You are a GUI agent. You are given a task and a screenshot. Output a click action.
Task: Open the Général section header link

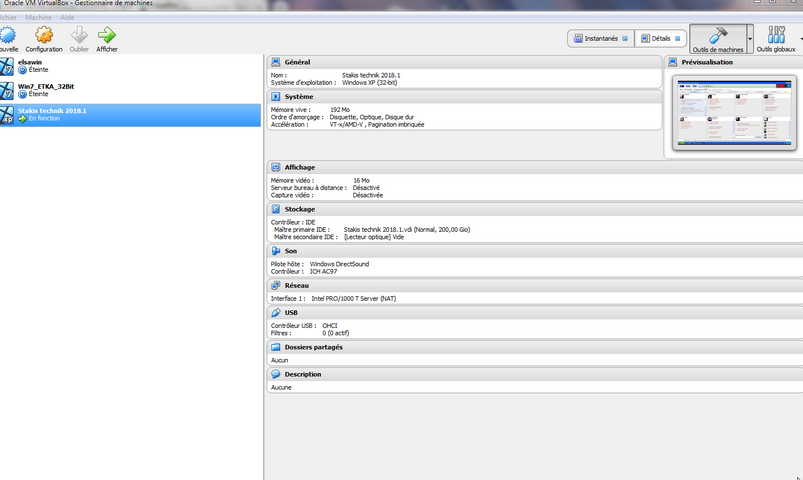[298, 62]
